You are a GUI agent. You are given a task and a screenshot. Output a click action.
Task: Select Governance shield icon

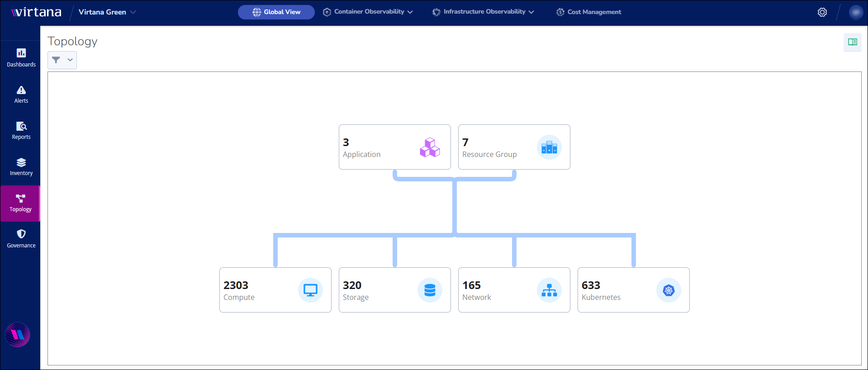pyautogui.click(x=21, y=238)
